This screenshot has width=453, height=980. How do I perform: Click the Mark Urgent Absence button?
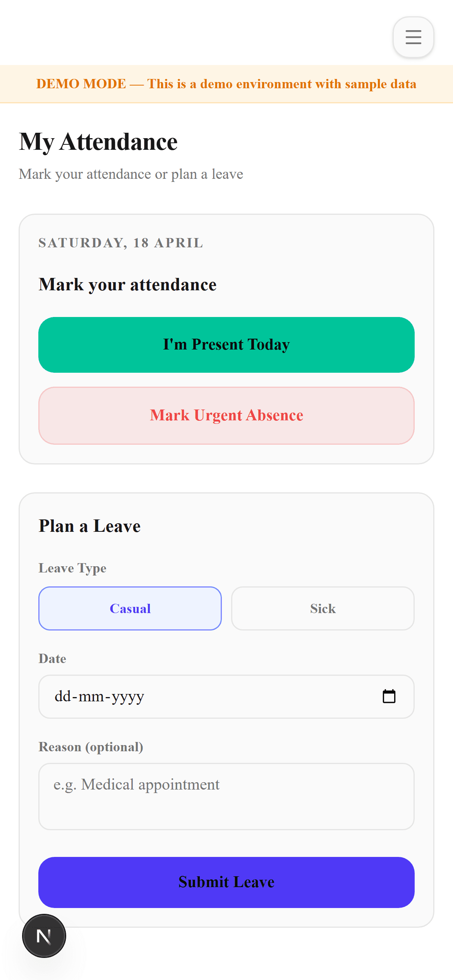coord(226,415)
